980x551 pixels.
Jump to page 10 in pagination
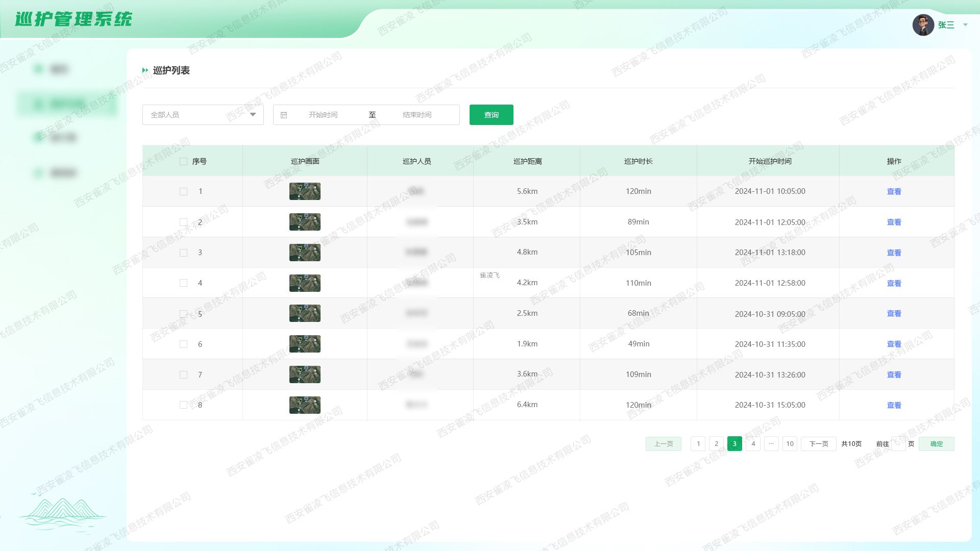pos(790,444)
